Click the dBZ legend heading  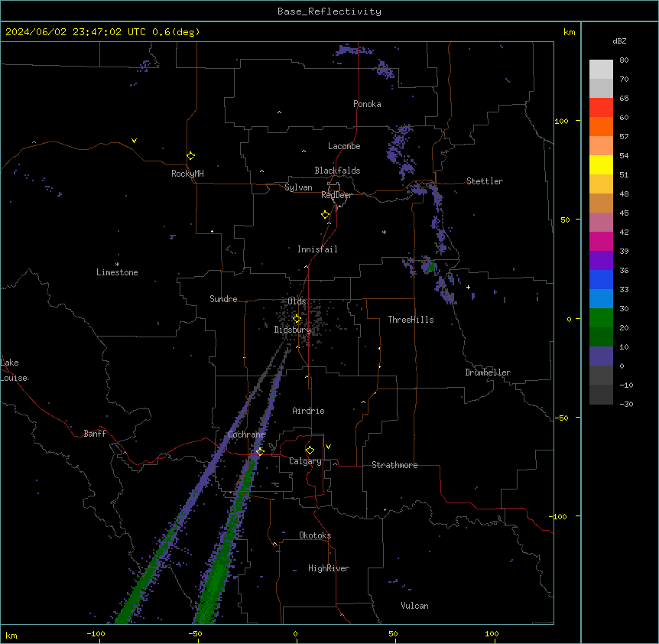pos(619,41)
